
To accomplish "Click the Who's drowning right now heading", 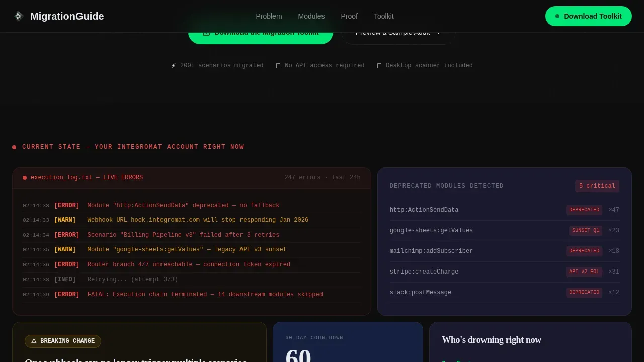I will (492, 340).
